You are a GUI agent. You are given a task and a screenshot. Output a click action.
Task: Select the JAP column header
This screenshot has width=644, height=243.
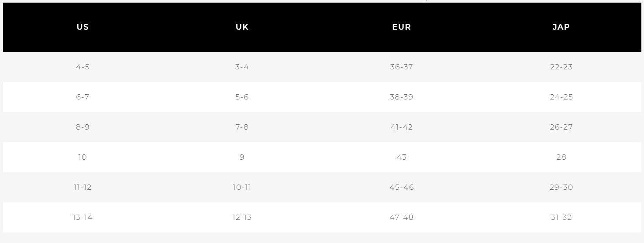(561, 27)
